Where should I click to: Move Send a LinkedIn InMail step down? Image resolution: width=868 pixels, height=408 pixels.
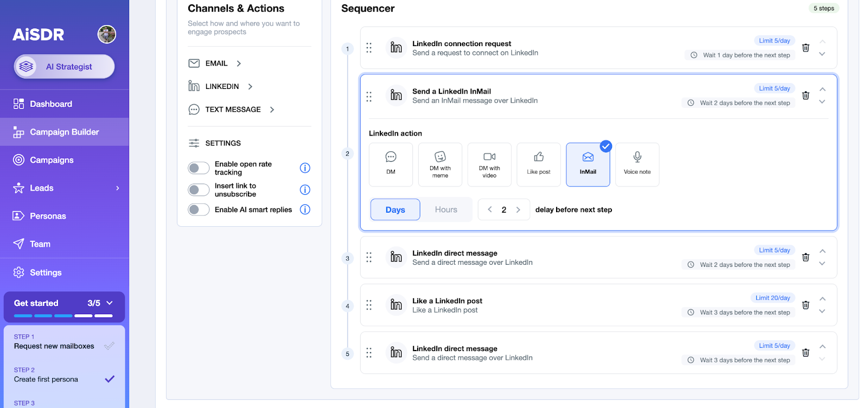coord(822,101)
